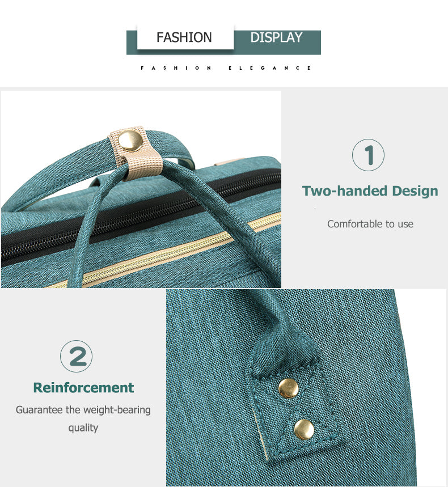448x487 pixels.
Task: Click the lower gold rivet on reinforcement tab
Action: (304, 429)
